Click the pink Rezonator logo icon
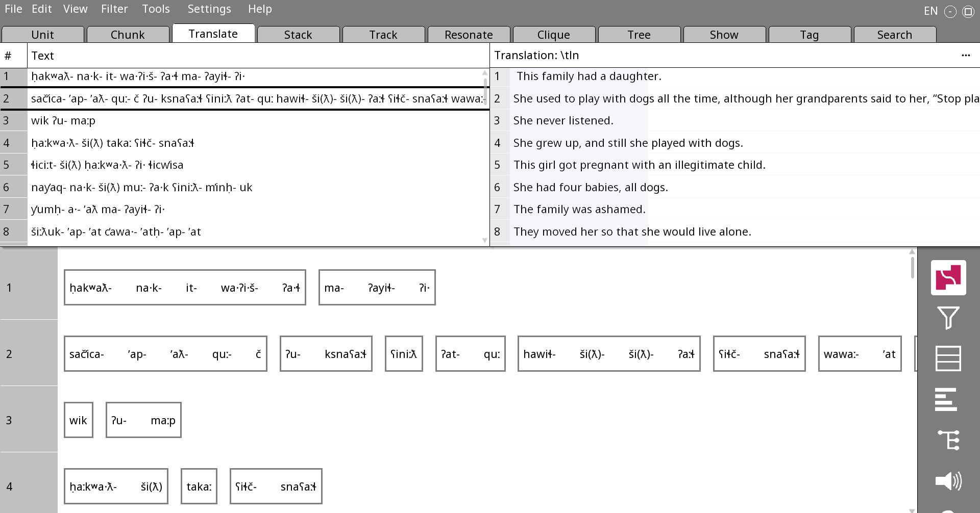This screenshot has height=513, width=980. click(x=948, y=277)
